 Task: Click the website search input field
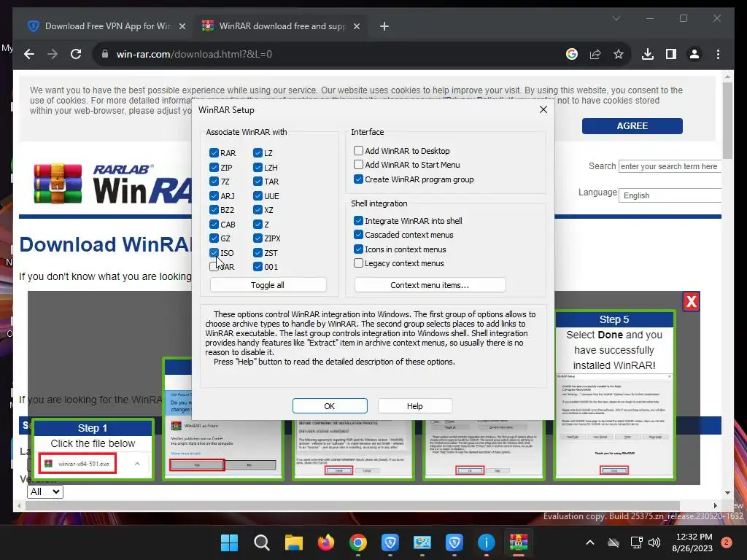pos(670,166)
